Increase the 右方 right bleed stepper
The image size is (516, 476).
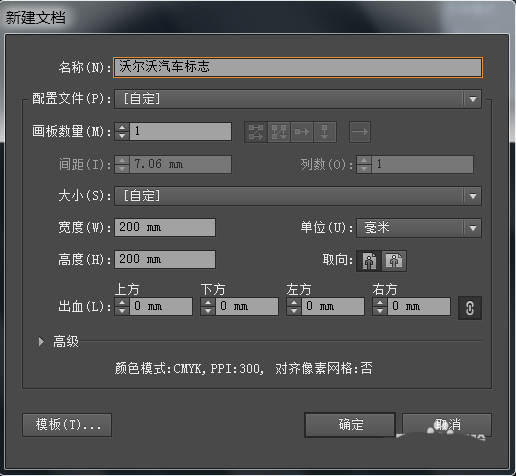click(380, 303)
